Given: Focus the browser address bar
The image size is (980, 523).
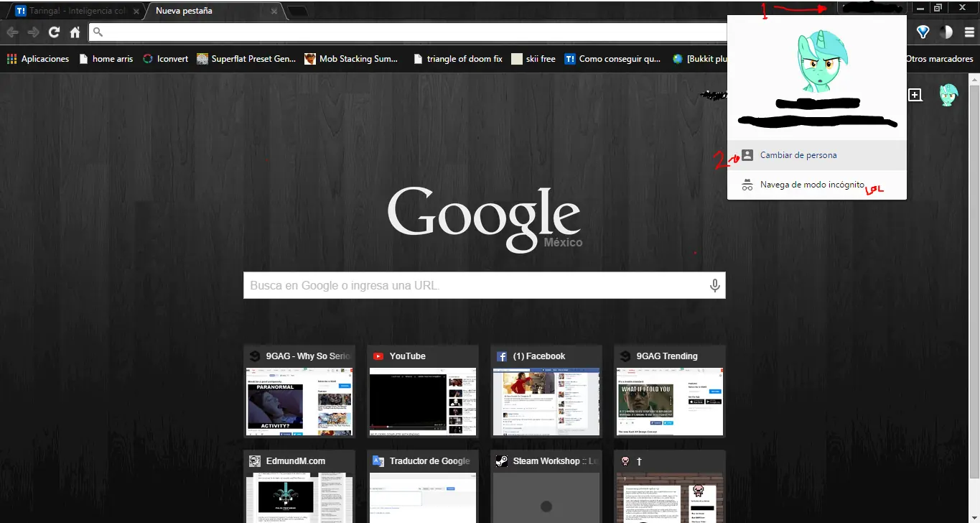Looking at the screenshot, I should [x=409, y=32].
